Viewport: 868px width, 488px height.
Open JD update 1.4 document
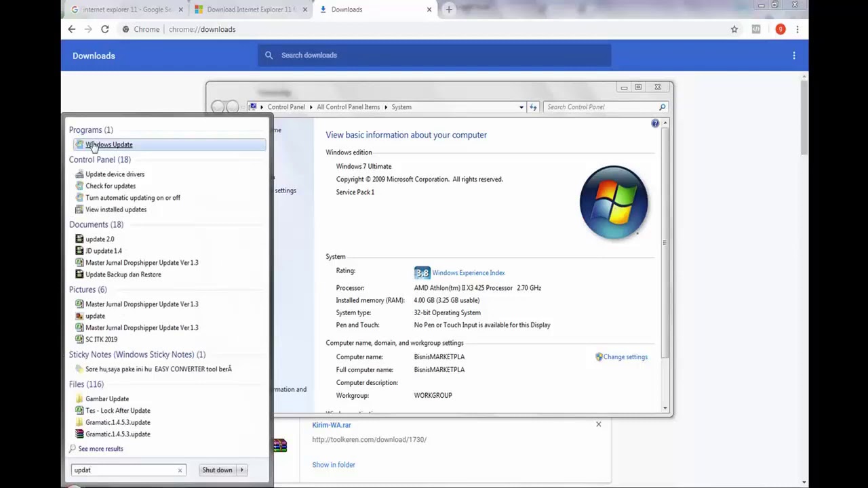click(x=104, y=251)
